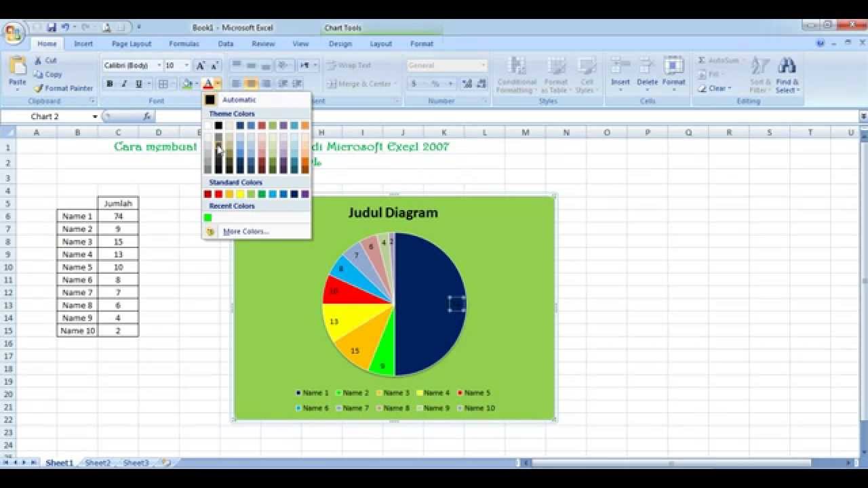Toggle Center horizontal alignment
Viewport: 868px width, 488px height.
(251, 84)
